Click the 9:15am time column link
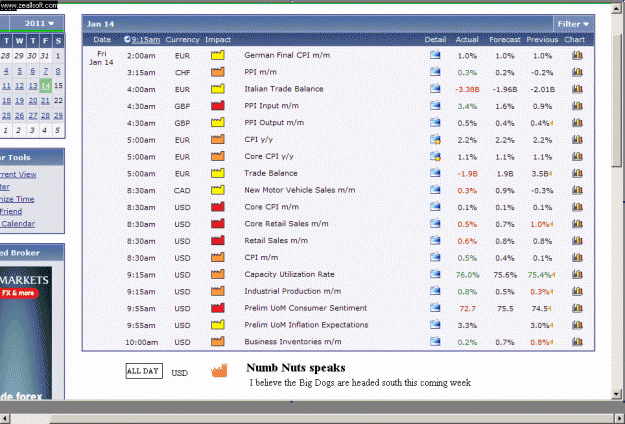Viewport: 625px width, 424px height. tap(145, 39)
